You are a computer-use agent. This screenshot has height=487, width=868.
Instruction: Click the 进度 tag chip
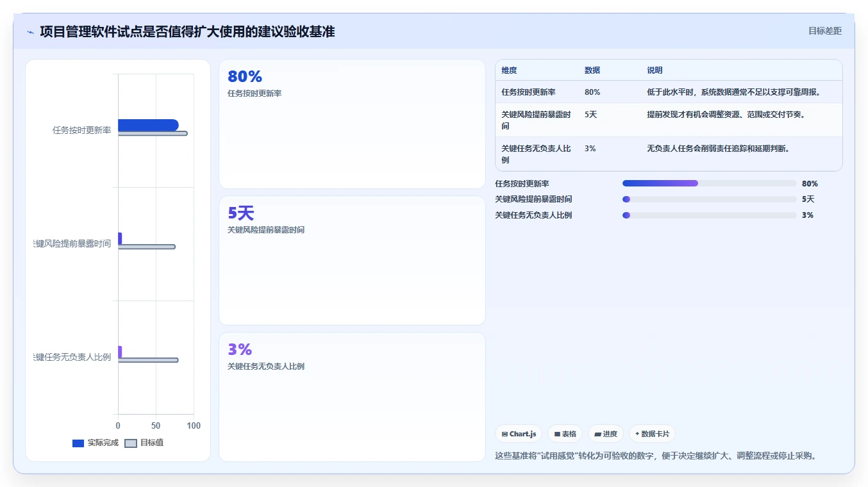(605, 434)
